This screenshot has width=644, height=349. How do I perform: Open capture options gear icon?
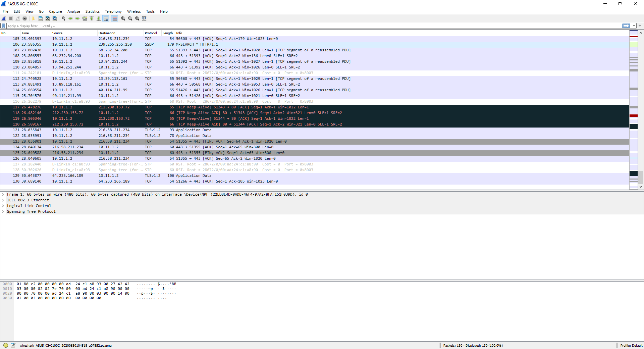point(25,18)
